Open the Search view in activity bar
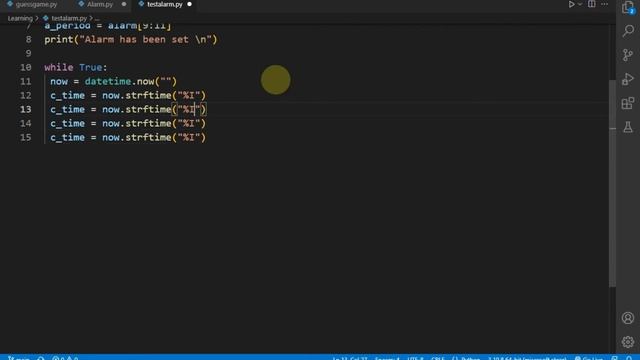 pyautogui.click(x=628, y=31)
